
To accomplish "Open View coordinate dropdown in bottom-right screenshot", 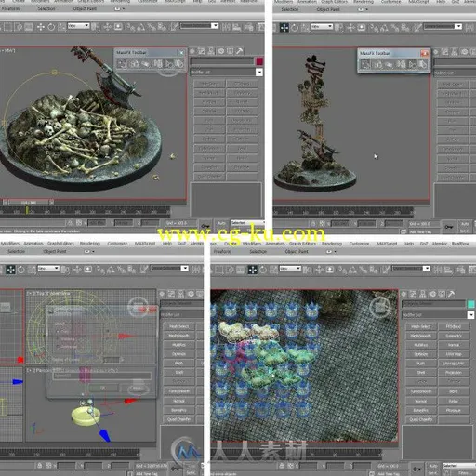I will [x=290, y=269].
